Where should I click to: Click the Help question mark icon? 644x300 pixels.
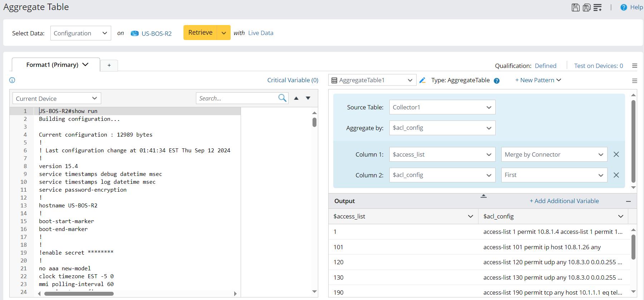(x=624, y=8)
